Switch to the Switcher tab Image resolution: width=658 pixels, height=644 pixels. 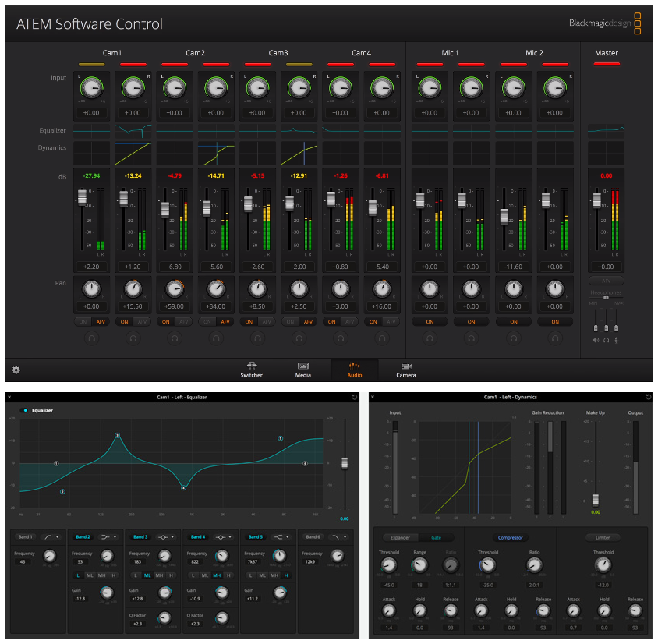tap(251, 370)
